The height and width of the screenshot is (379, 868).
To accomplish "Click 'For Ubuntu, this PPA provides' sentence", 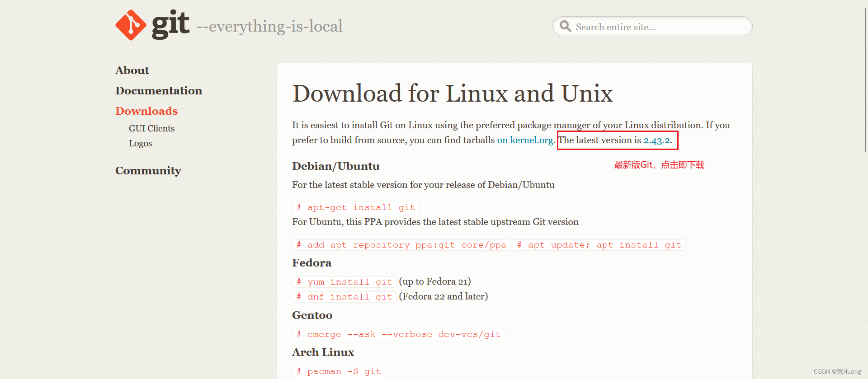I will pos(435,222).
